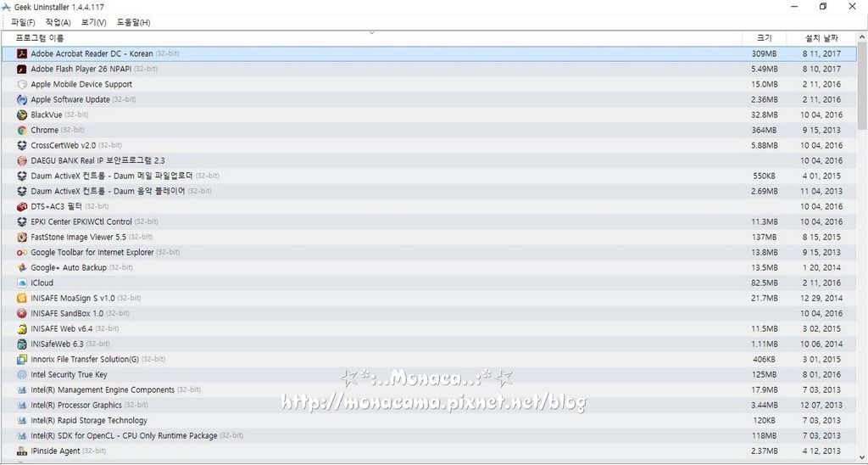Select the INISAFE MoaSign S v1.0 icon
This screenshot has width=868, height=465.
[x=21, y=298]
